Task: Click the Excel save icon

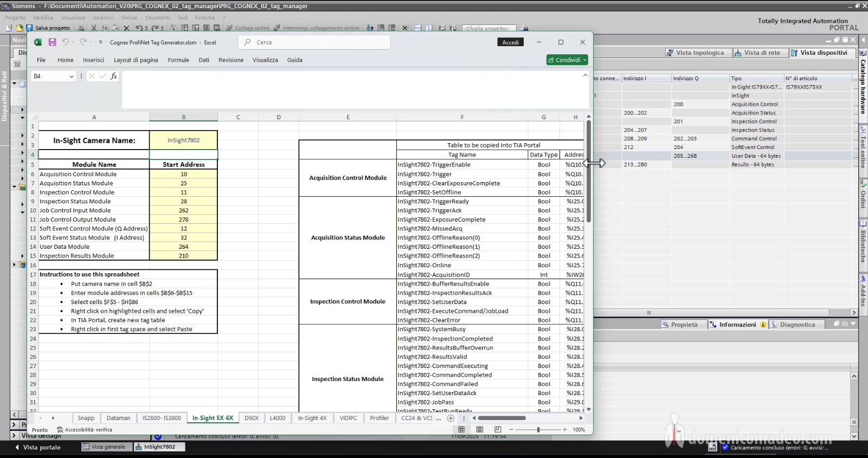Action: 52,42
